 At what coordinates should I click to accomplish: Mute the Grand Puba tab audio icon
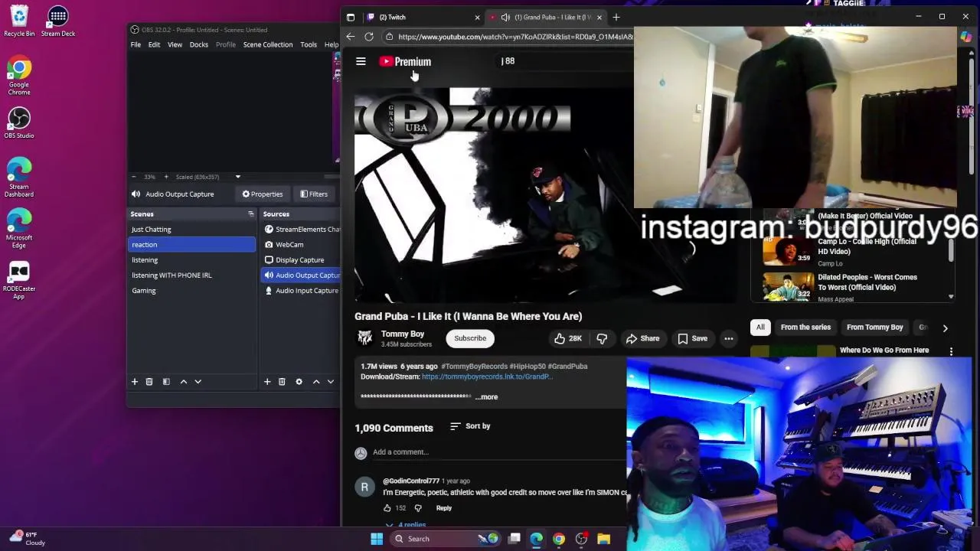pos(505,17)
